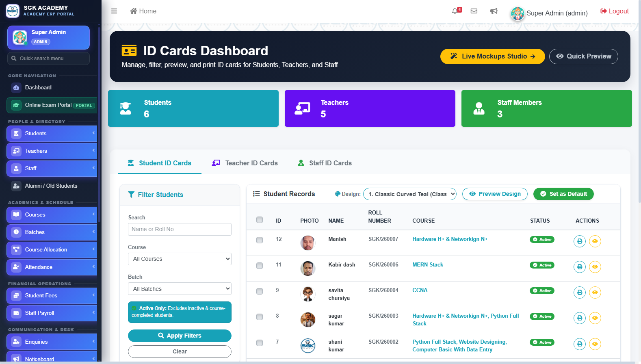Open the Dashboard sidebar icon
The height and width of the screenshot is (364, 641).
pos(16,87)
